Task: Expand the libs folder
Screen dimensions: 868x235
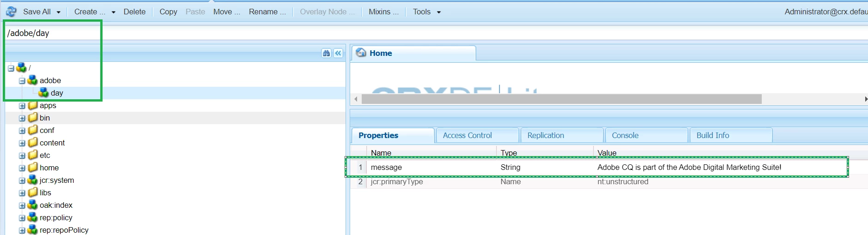Action: (x=22, y=193)
